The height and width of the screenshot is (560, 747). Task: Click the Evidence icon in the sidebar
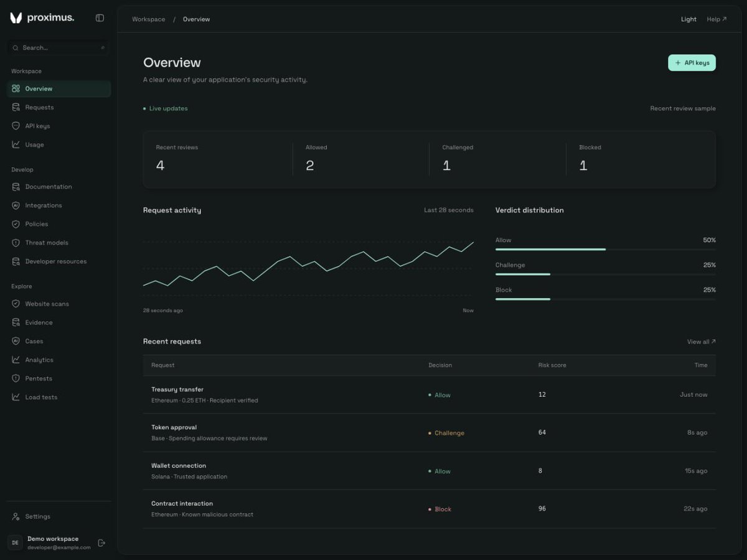click(x=16, y=322)
